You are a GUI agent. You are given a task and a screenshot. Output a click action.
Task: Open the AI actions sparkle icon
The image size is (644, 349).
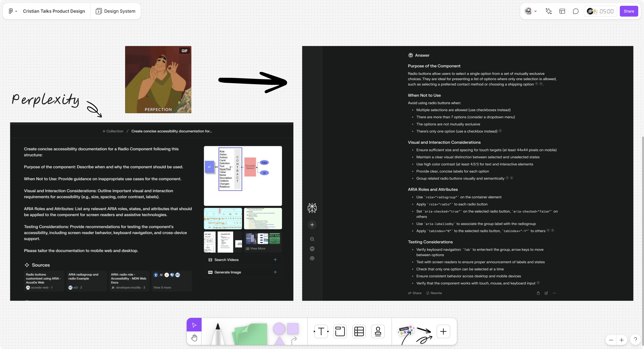pyautogui.click(x=549, y=11)
